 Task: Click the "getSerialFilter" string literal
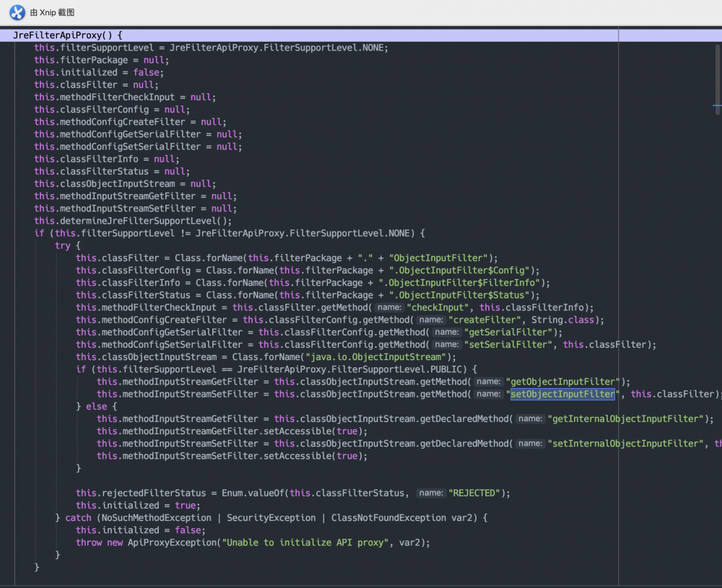pyautogui.click(x=508, y=333)
